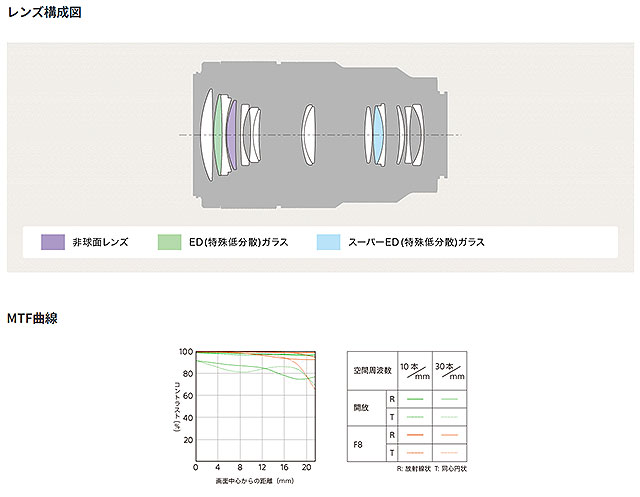Click the purple aspherical lens color swatch

pyautogui.click(x=53, y=242)
